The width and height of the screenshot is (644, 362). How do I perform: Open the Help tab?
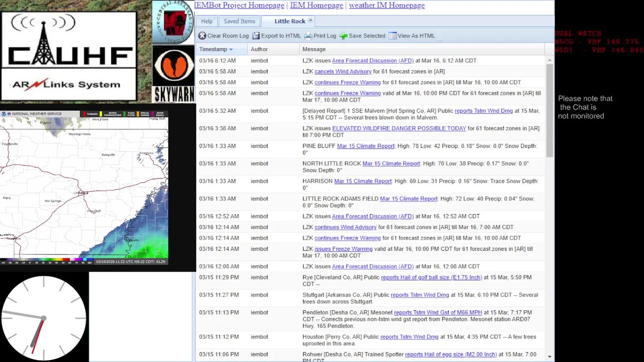207,21
